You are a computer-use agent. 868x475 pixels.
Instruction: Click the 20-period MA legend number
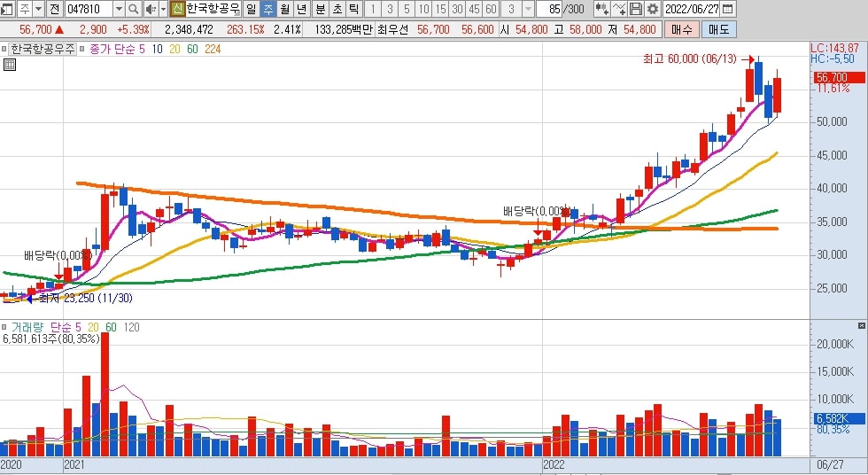175,50
